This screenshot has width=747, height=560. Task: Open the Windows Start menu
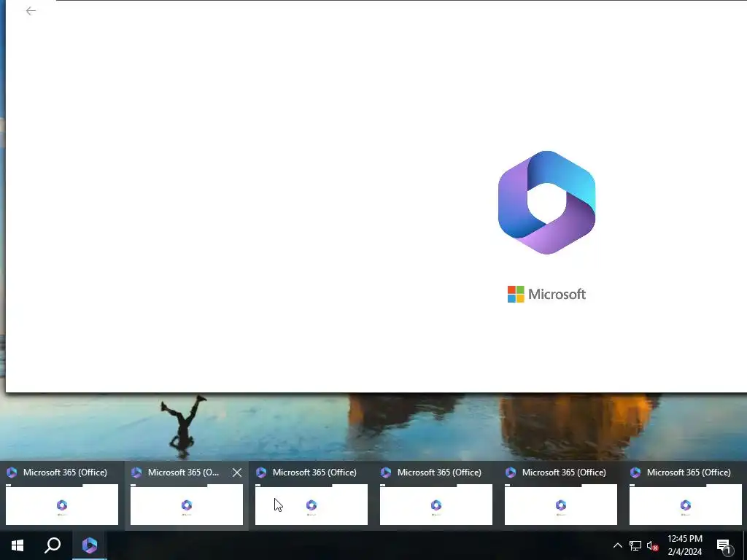[18, 545]
